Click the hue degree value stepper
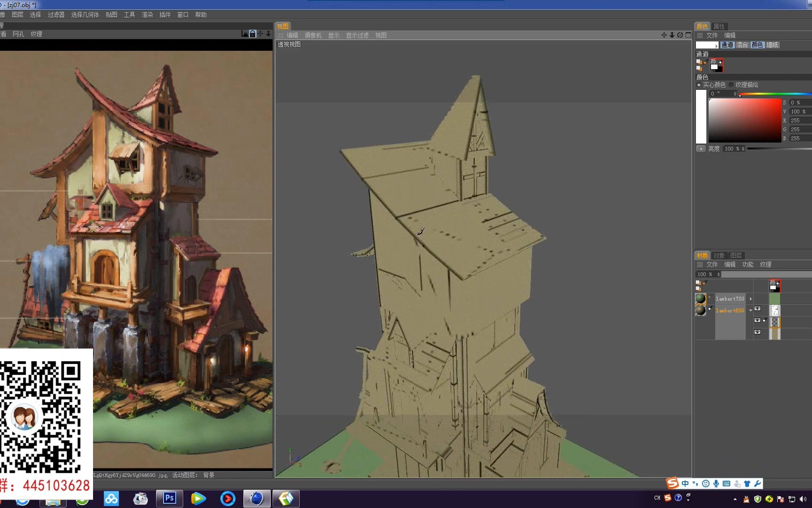Viewport: 812px width, 508px height. coord(735,94)
